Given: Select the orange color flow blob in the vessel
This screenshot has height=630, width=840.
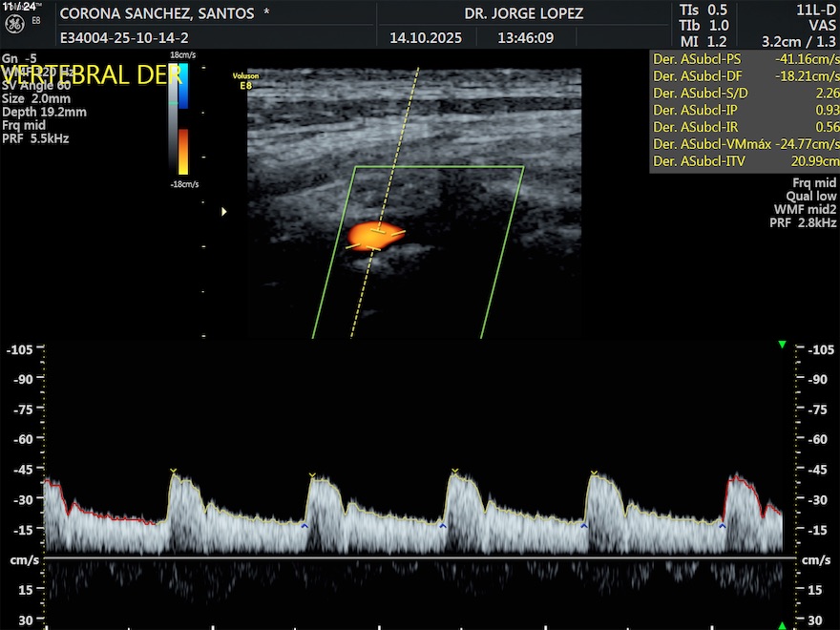Looking at the screenshot, I should pyautogui.click(x=373, y=234).
